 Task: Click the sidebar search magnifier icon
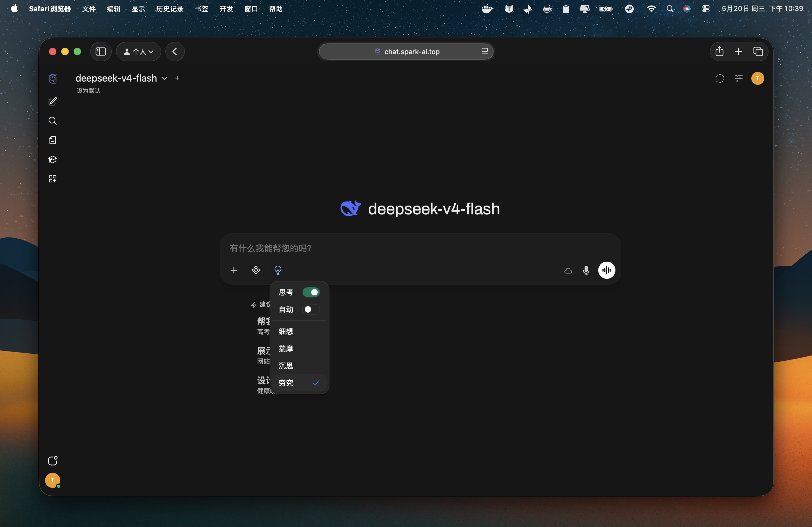53,121
